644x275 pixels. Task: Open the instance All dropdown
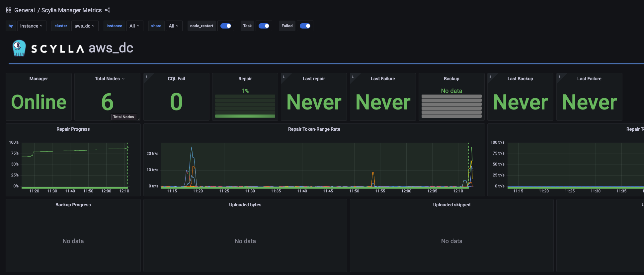(134, 26)
